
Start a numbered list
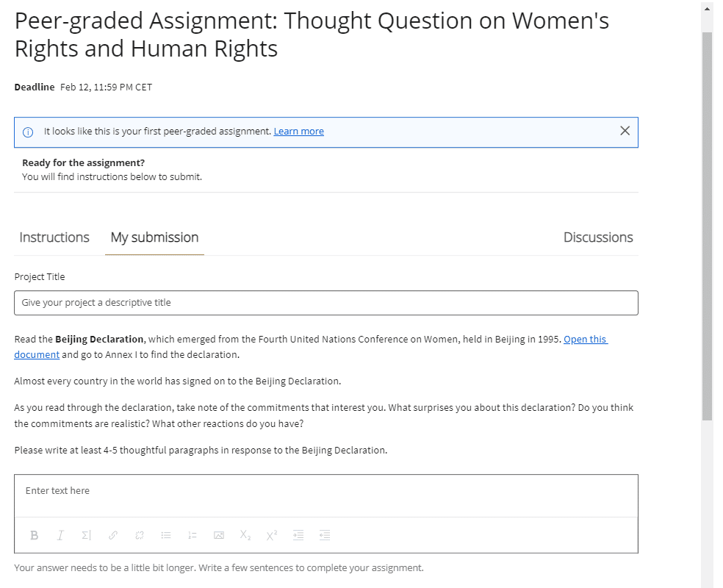[x=192, y=536]
